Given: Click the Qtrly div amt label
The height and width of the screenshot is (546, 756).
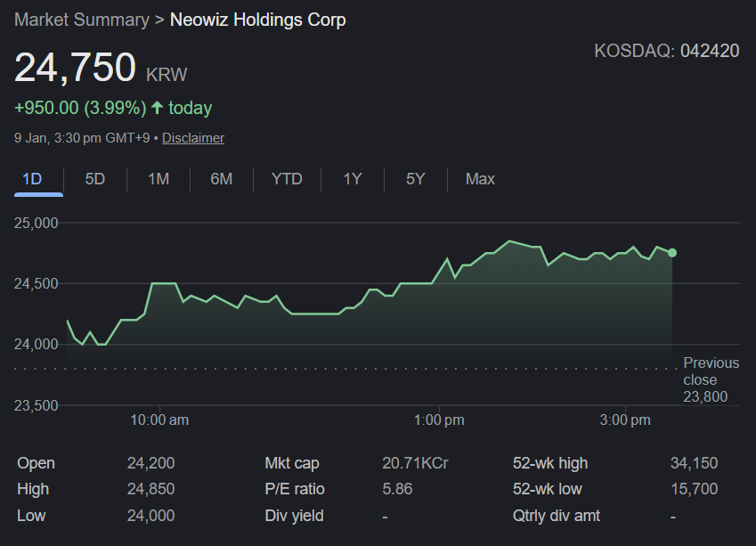Looking at the screenshot, I should coord(557,516).
